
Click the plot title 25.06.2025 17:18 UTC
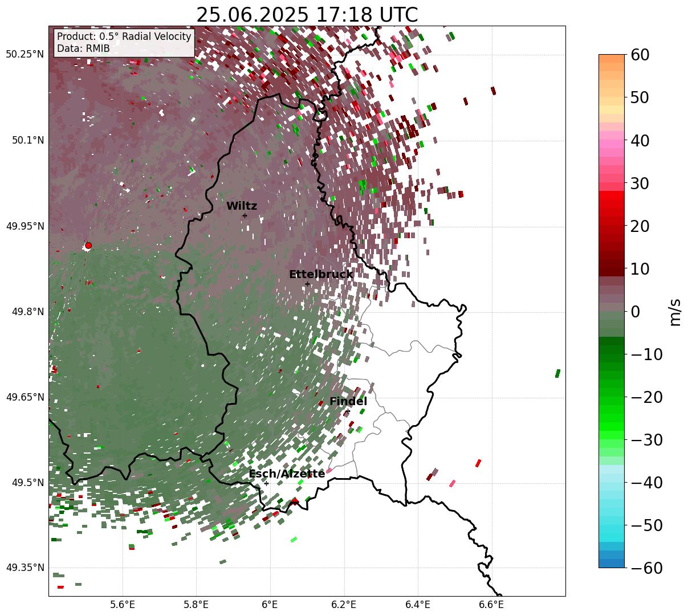click(x=307, y=15)
